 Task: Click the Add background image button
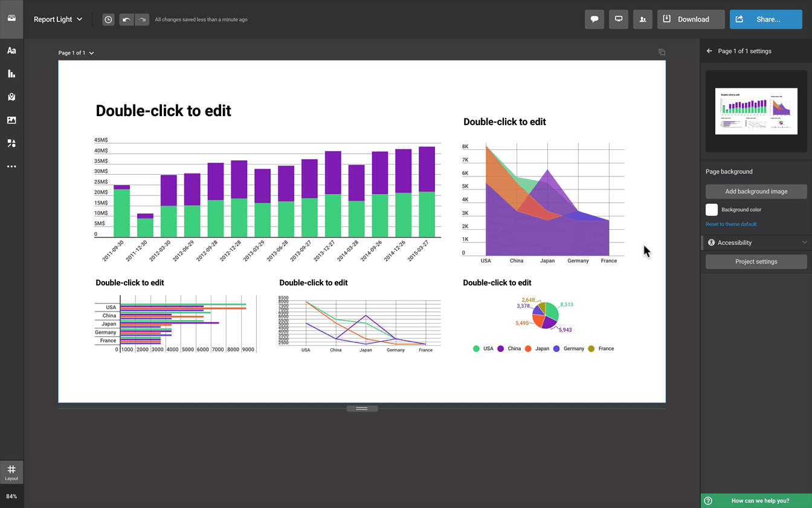coord(756,192)
